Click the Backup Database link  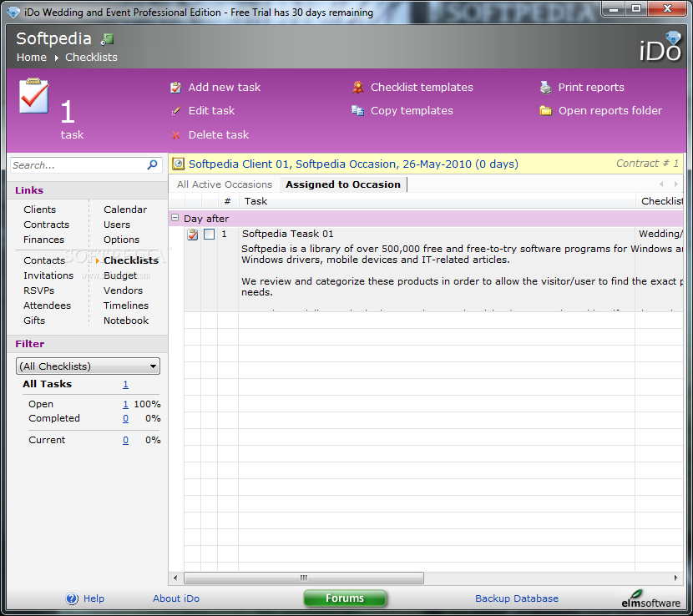click(x=517, y=598)
